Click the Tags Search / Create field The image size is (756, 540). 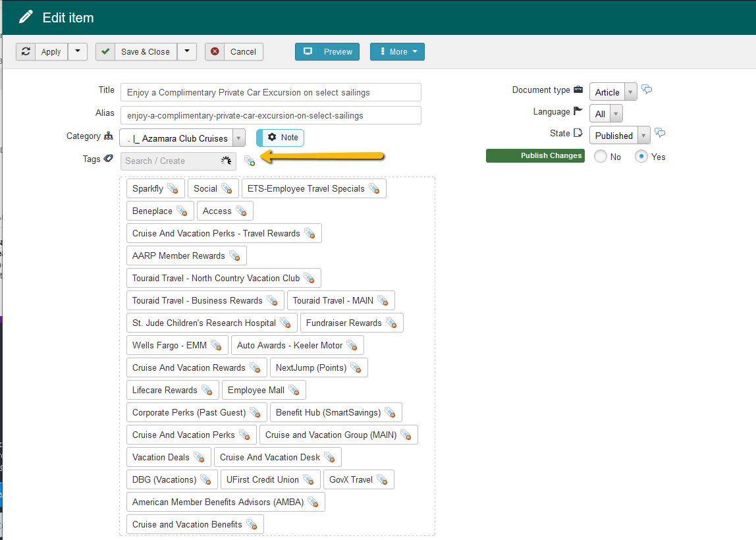(x=178, y=161)
